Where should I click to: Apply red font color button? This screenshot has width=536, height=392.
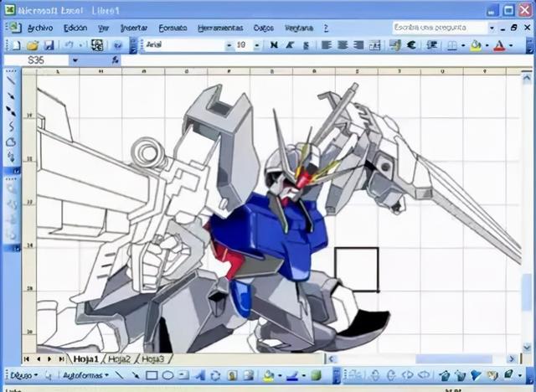(499, 45)
